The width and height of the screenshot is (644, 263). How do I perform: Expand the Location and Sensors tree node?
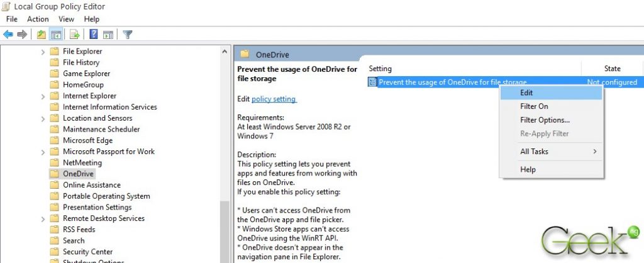point(43,118)
